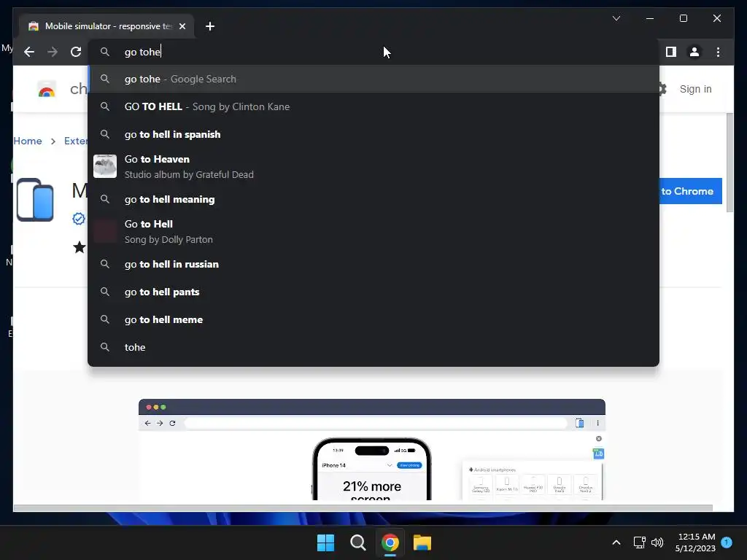Close the Mobile simulator tab

click(182, 26)
